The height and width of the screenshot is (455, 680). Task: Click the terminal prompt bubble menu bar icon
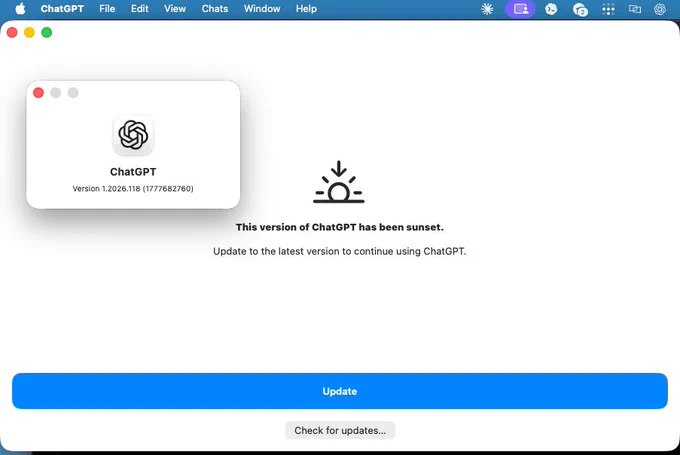(551, 9)
